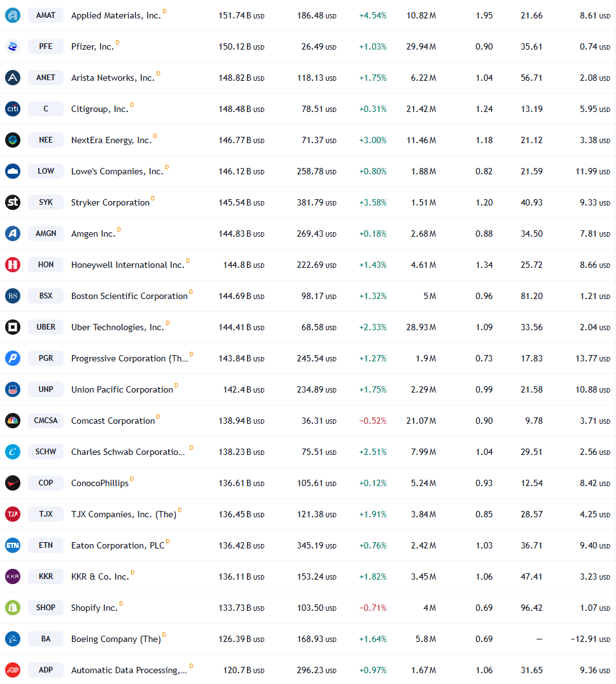Image resolution: width=616 pixels, height=684 pixels.
Task: Open the ConocoPhillips company link
Action: click(x=100, y=484)
